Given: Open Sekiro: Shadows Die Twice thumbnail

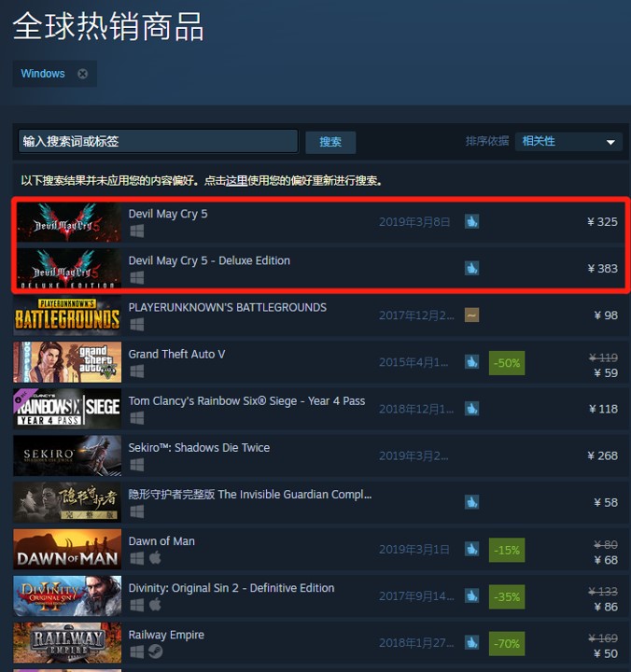Looking at the screenshot, I should pyautogui.click(x=67, y=455).
